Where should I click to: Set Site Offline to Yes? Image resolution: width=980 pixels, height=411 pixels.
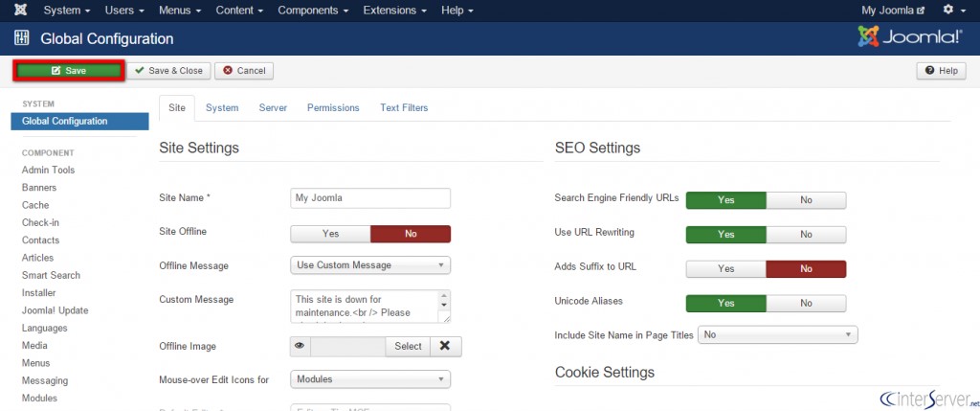330,234
